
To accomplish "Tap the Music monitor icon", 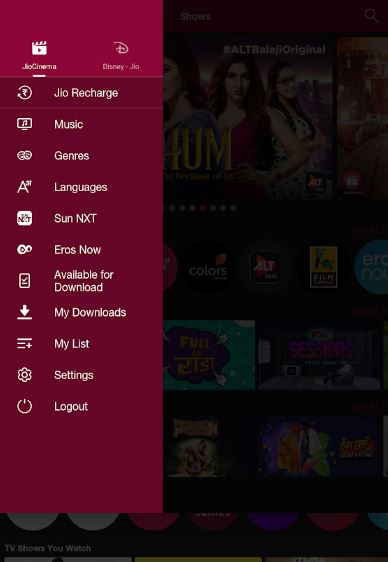I will (24, 124).
